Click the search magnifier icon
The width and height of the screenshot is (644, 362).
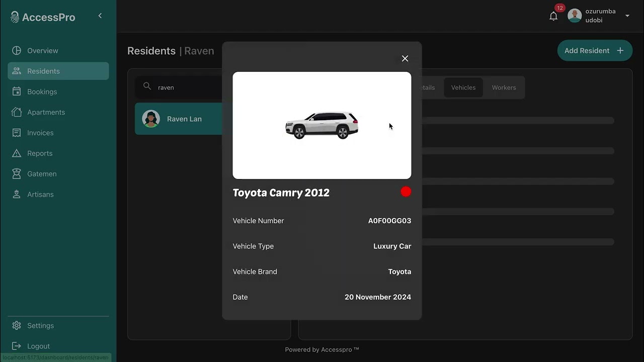[x=147, y=86]
